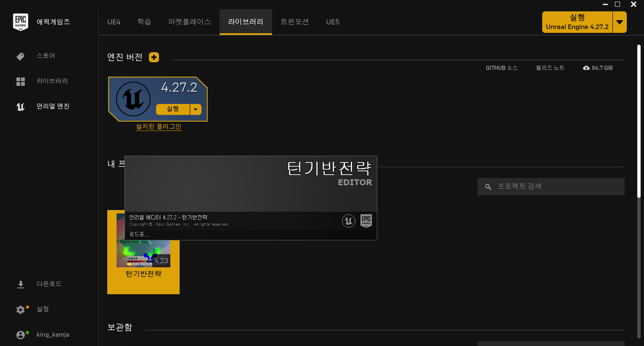This screenshot has height=346, width=644.
Task: Launch Unreal Engine 4.27.2 from top-right button
Action: (x=577, y=22)
